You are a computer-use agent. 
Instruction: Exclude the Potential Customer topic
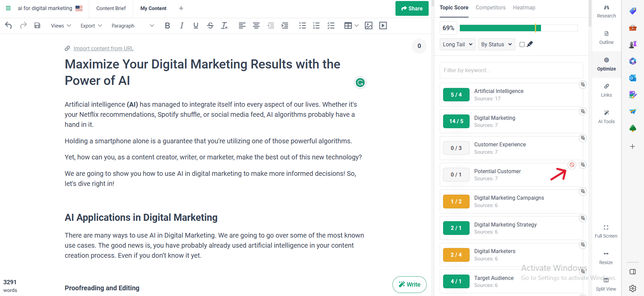572,165
